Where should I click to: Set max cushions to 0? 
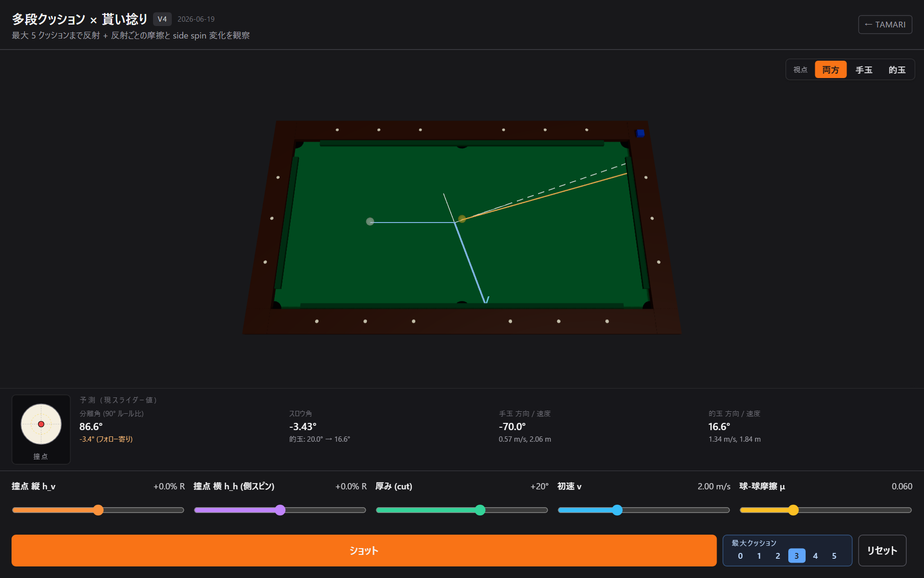tap(740, 556)
